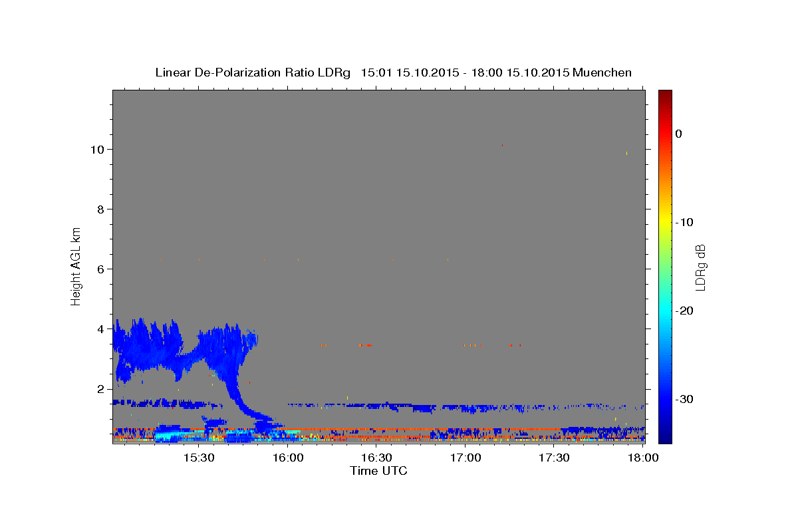Click the 16:00 time tick label
798x532 pixels.
pos(288,458)
